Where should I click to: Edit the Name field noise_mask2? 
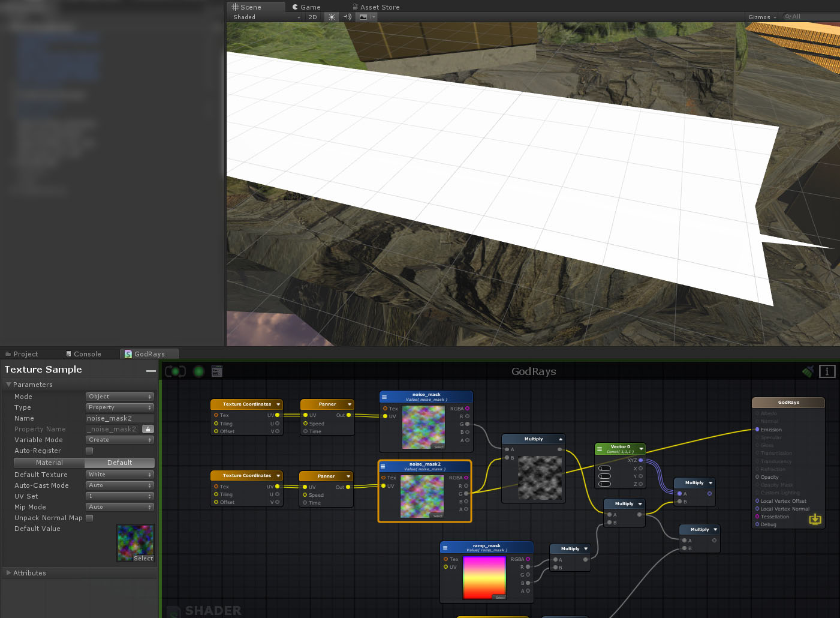[x=120, y=418]
